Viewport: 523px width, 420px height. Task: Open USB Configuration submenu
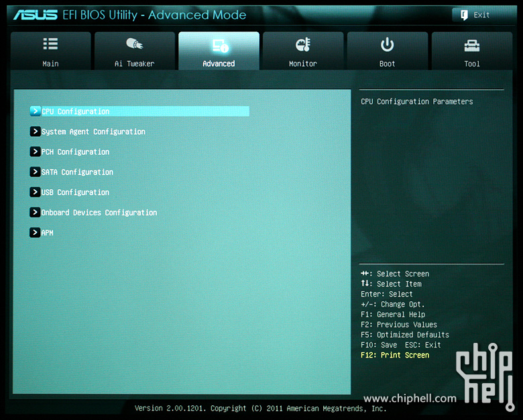75,193
